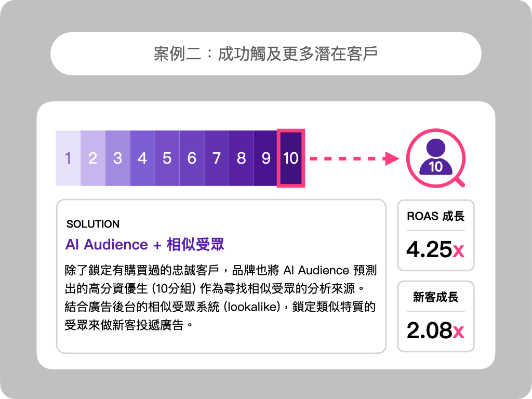Click the ROAS 成長 label
This screenshot has width=532, height=399.
coord(436,216)
